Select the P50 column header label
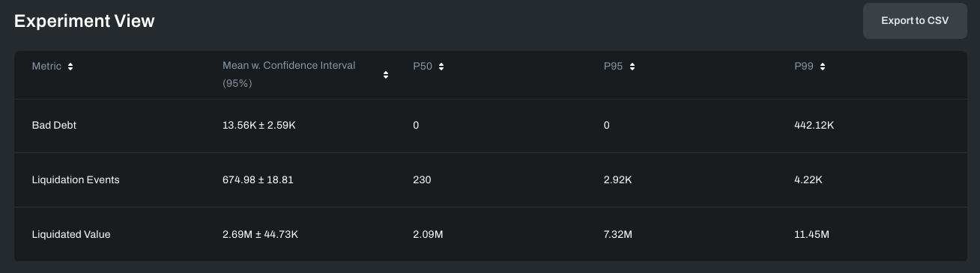This screenshot has width=980, height=273. [423, 67]
